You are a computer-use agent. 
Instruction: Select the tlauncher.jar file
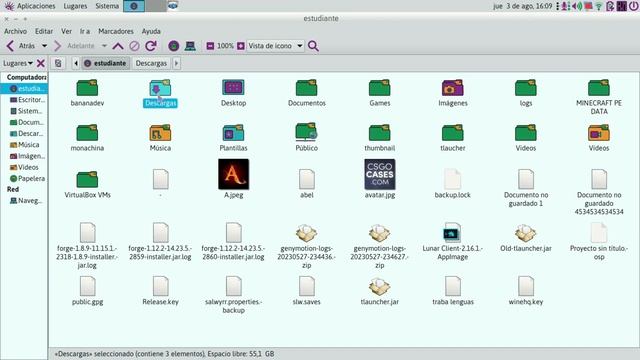coord(380,291)
